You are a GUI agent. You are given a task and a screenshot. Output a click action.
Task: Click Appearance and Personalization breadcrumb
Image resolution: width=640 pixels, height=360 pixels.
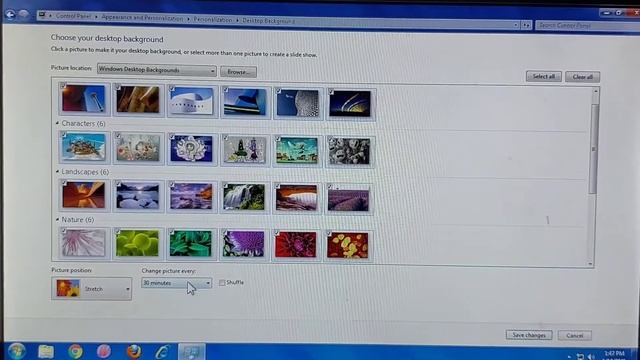[142, 18]
